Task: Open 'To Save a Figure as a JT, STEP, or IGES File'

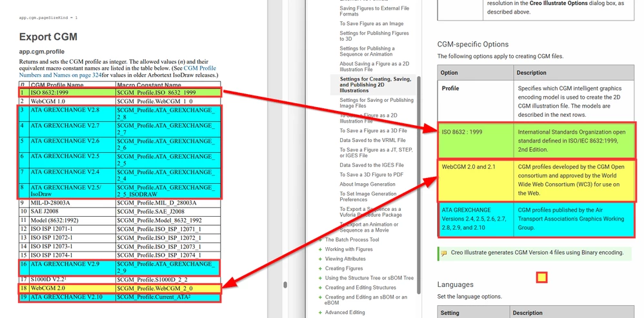Action: (x=376, y=153)
